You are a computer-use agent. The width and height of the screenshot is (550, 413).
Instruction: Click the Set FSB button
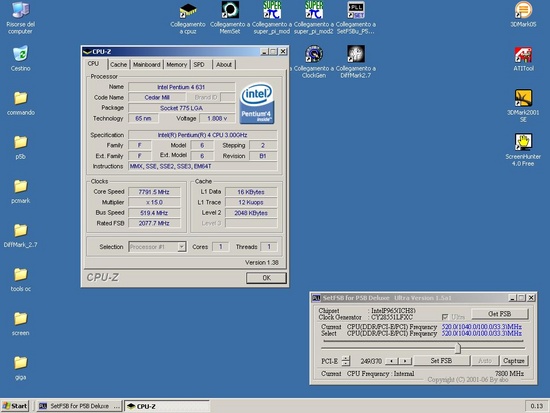(x=441, y=360)
